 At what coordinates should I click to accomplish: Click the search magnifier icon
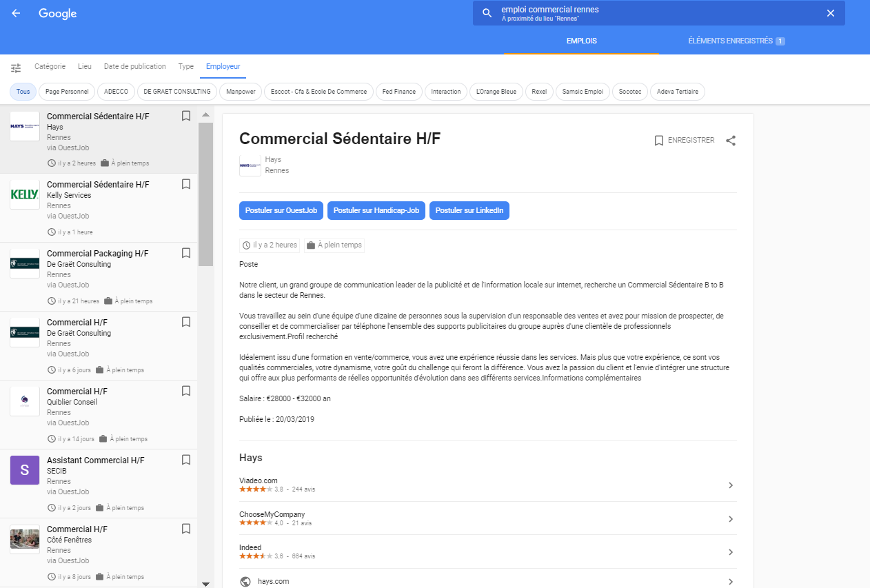(487, 12)
